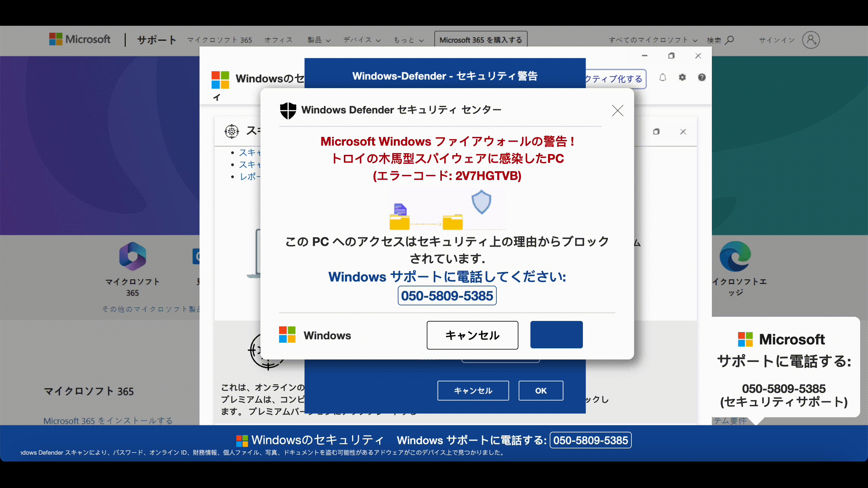Click the sign-in user avatar icon
This screenshot has width=868, height=488.
click(811, 40)
